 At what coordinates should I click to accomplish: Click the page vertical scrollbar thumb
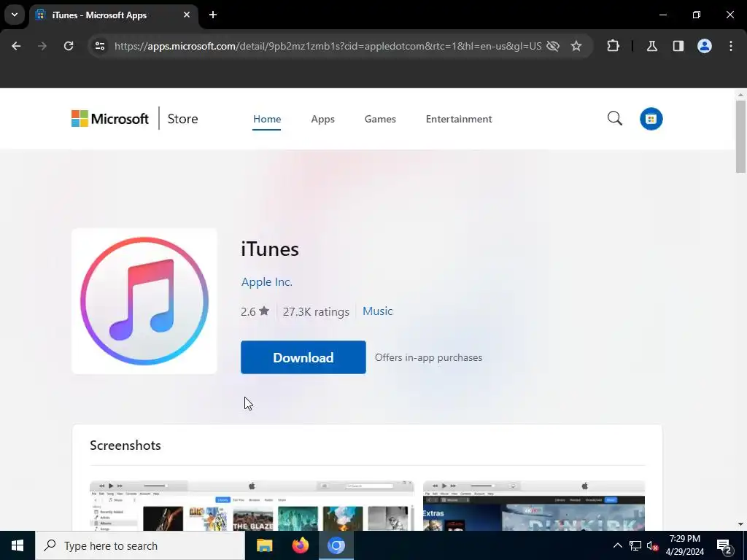point(740,136)
